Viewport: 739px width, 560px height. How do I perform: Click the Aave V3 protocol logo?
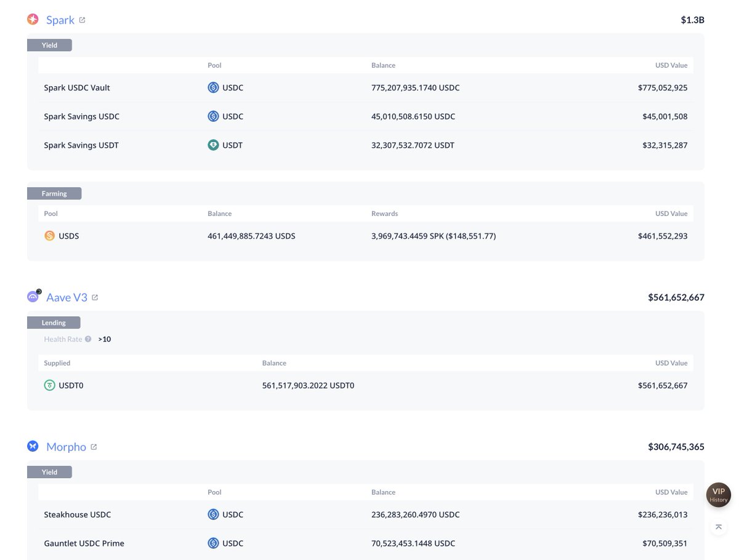33,297
